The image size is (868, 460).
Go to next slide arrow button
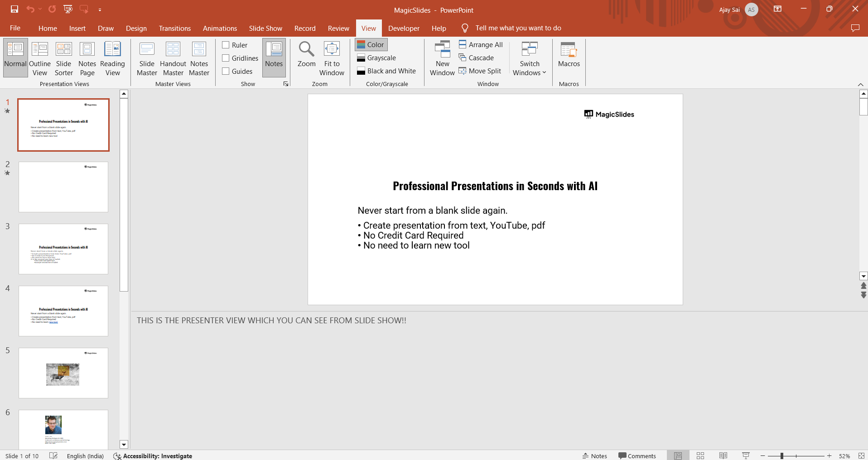point(863,295)
